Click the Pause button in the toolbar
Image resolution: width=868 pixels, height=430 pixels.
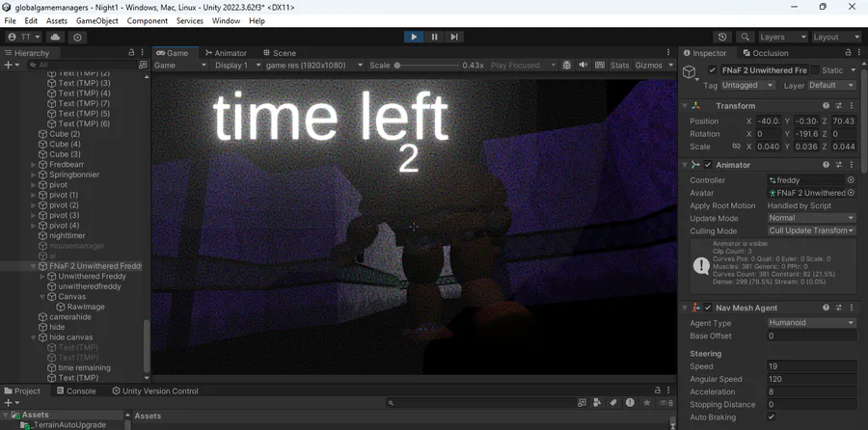pos(435,37)
